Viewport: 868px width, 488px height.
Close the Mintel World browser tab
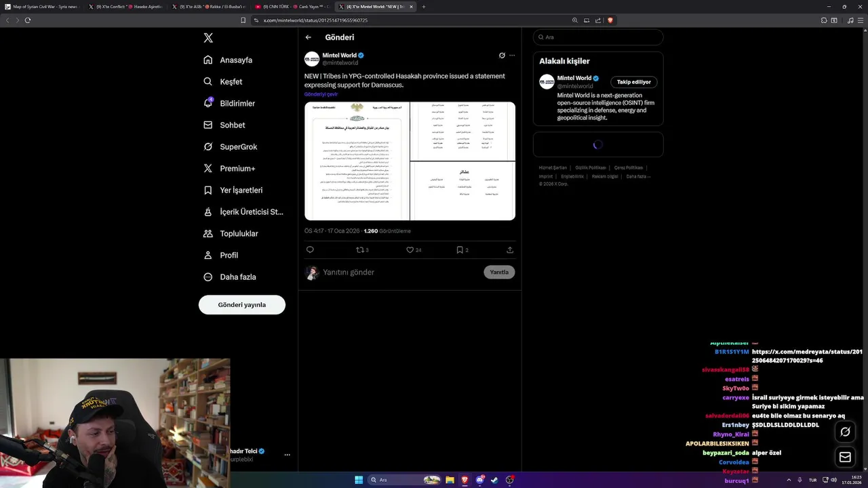coord(411,7)
